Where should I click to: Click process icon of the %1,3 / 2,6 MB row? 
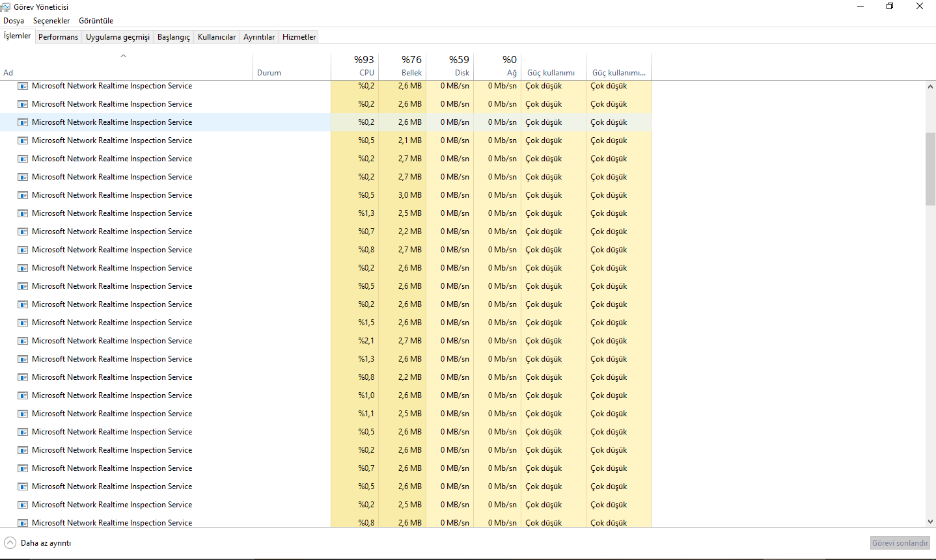pos(23,359)
